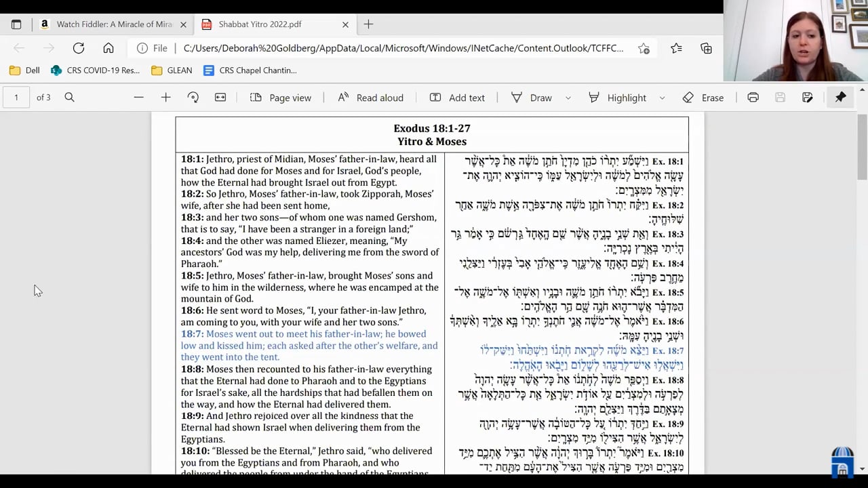Expand the Draw options dropdown
868x488 pixels.
[568, 98]
